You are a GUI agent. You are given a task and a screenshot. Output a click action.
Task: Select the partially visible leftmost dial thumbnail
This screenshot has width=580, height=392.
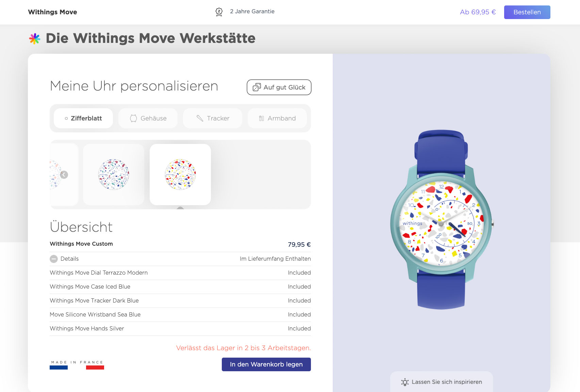click(x=54, y=175)
